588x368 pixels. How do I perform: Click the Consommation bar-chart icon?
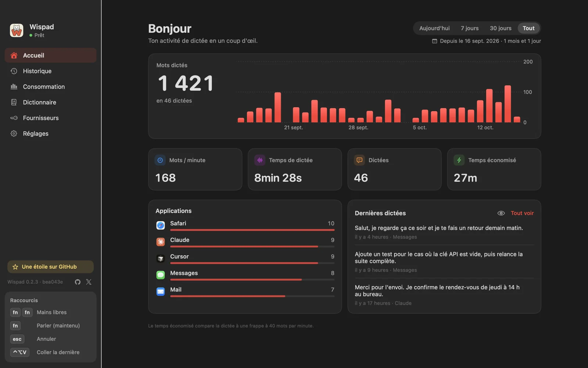click(x=14, y=86)
